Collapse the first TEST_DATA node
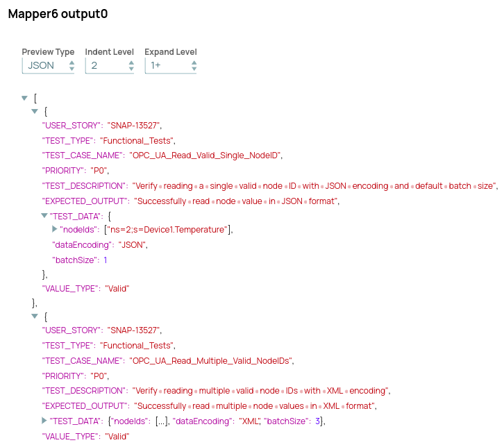Screen dimensions: 504x445 click(45, 216)
